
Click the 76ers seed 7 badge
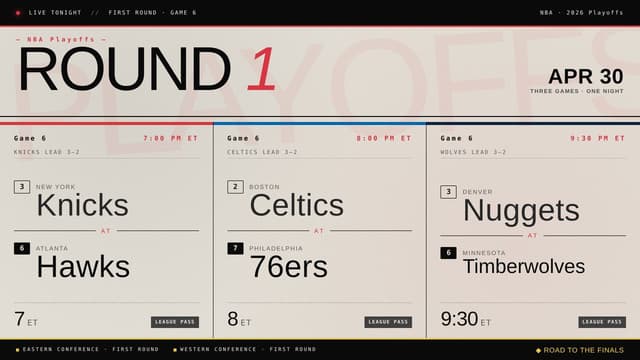pyautogui.click(x=236, y=248)
